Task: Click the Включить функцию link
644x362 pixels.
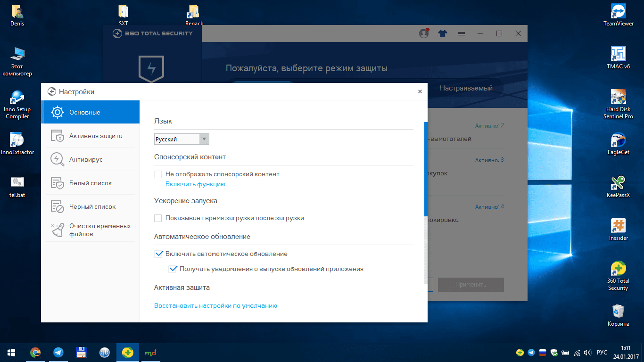Action: point(195,184)
